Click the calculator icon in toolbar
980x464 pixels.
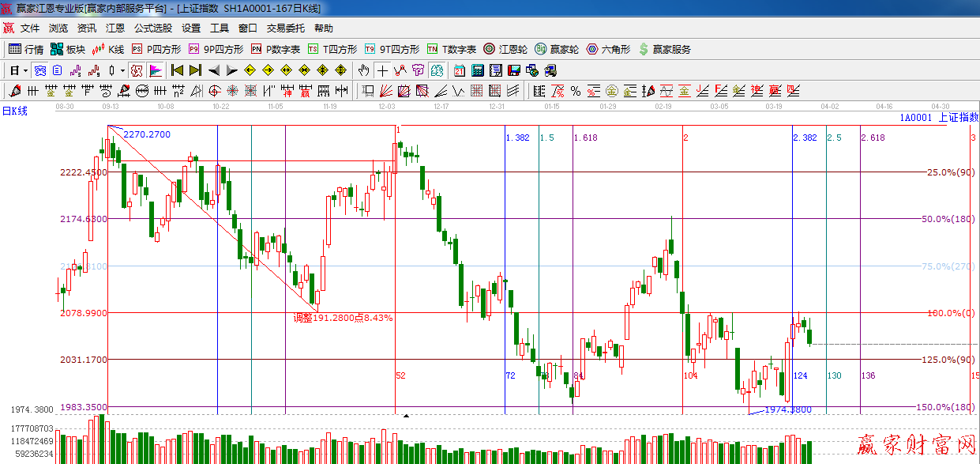coord(477,70)
